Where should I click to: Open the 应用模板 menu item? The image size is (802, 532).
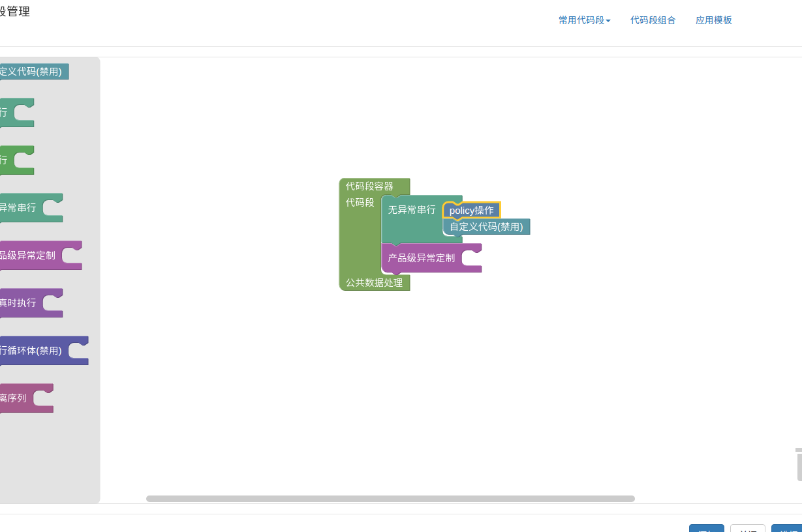[713, 20]
